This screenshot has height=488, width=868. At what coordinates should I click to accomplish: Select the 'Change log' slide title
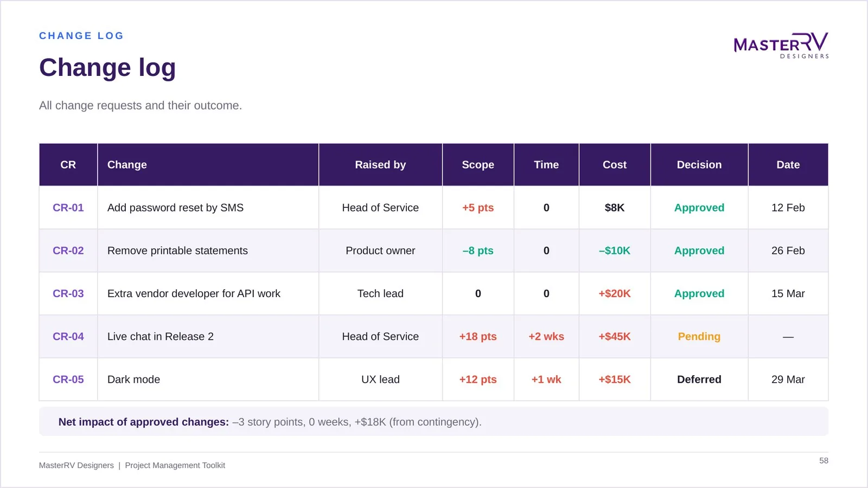(107, 68)
